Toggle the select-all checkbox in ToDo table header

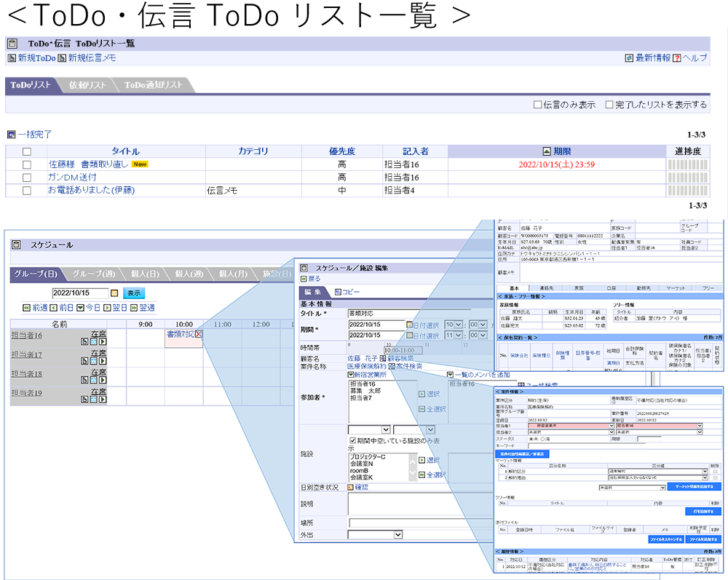coord(27,151)
